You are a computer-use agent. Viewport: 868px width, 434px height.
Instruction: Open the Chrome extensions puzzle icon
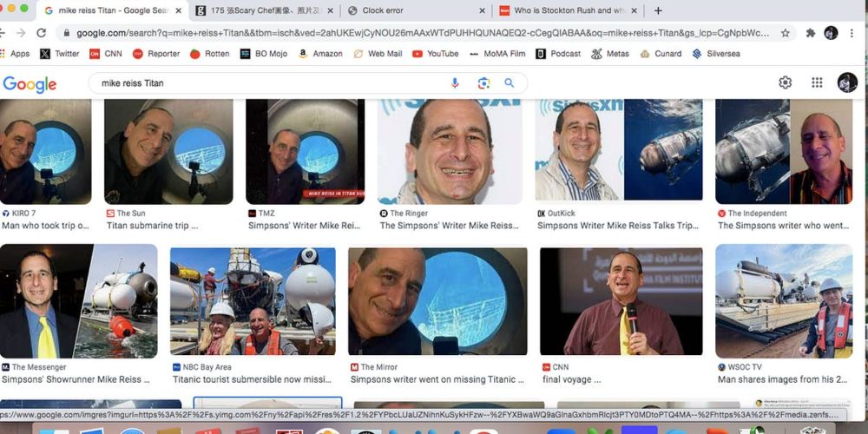tap(811, 33)
